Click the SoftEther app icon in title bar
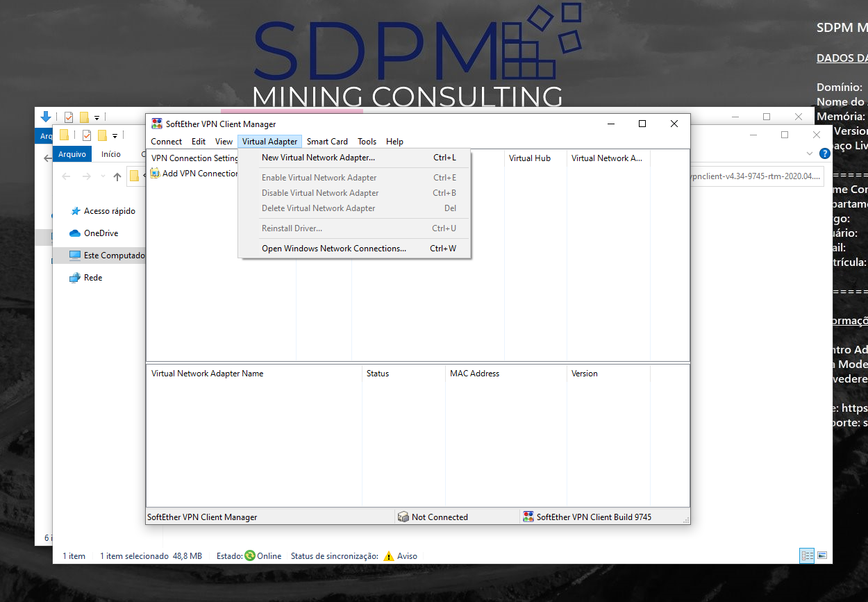 point(157,124)
